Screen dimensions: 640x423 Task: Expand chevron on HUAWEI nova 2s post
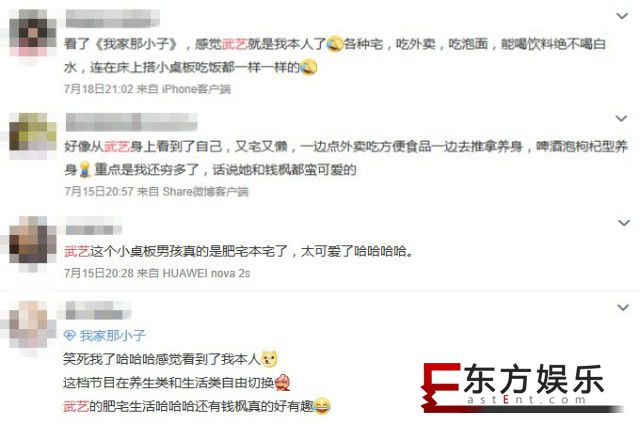point(624,223)
